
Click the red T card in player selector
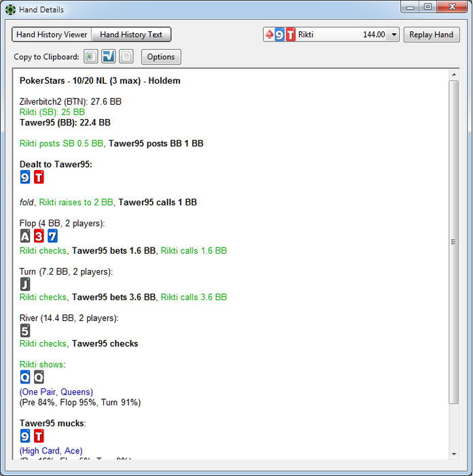point(291,34)
